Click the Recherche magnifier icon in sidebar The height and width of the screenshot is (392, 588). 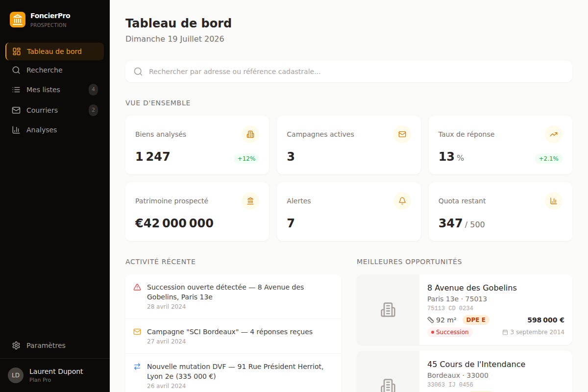16,70
